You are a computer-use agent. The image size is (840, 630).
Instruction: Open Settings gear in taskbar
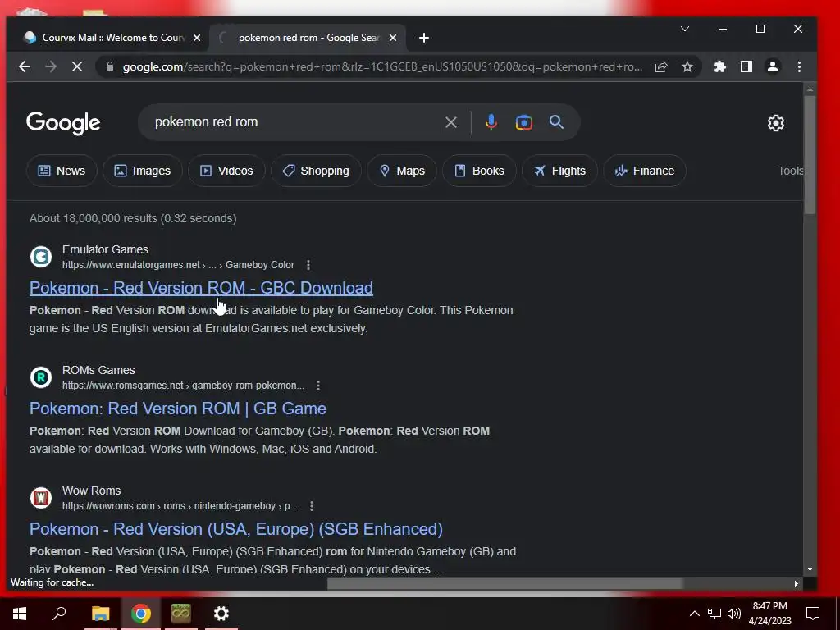tap(221, 614)
